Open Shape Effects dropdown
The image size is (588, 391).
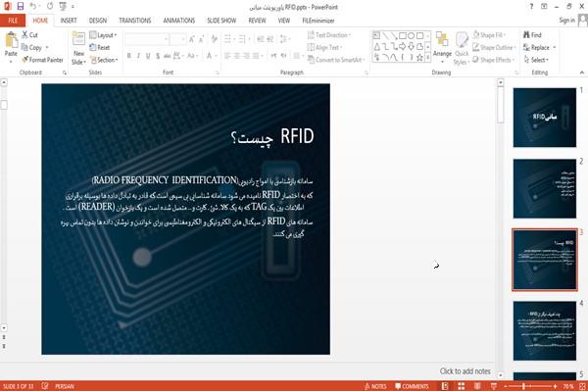[x=493, y=60]
